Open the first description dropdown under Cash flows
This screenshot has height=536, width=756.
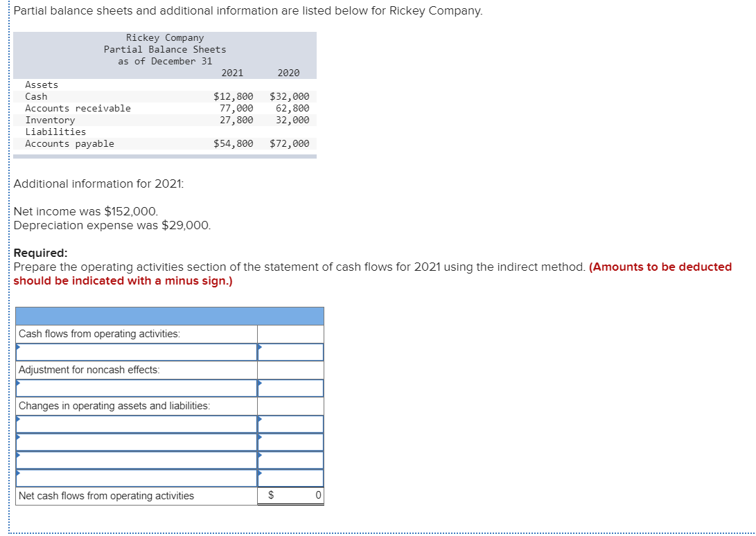(x=135, y=352)
